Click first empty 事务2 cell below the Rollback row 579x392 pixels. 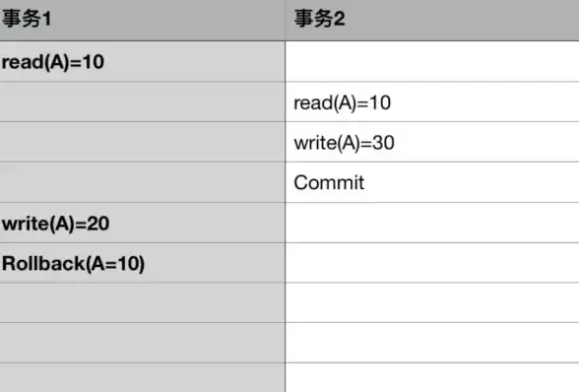pos(432,302)
